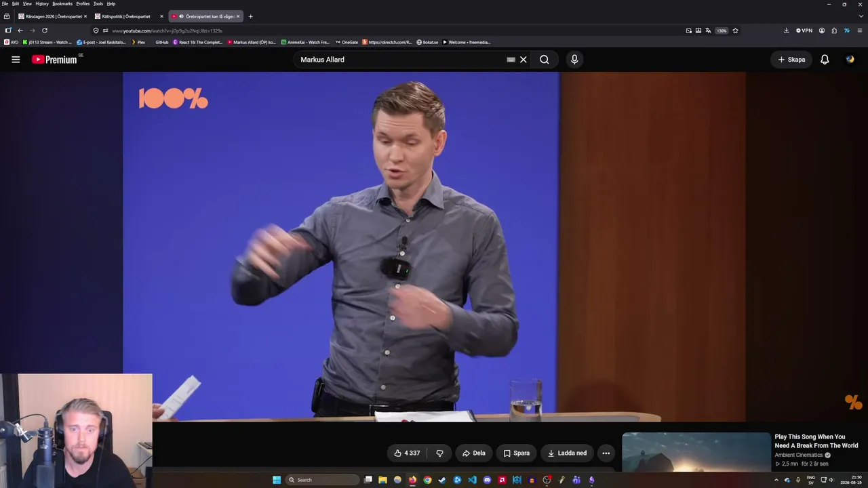Open more actions three-dot menu

coord(606,453)
